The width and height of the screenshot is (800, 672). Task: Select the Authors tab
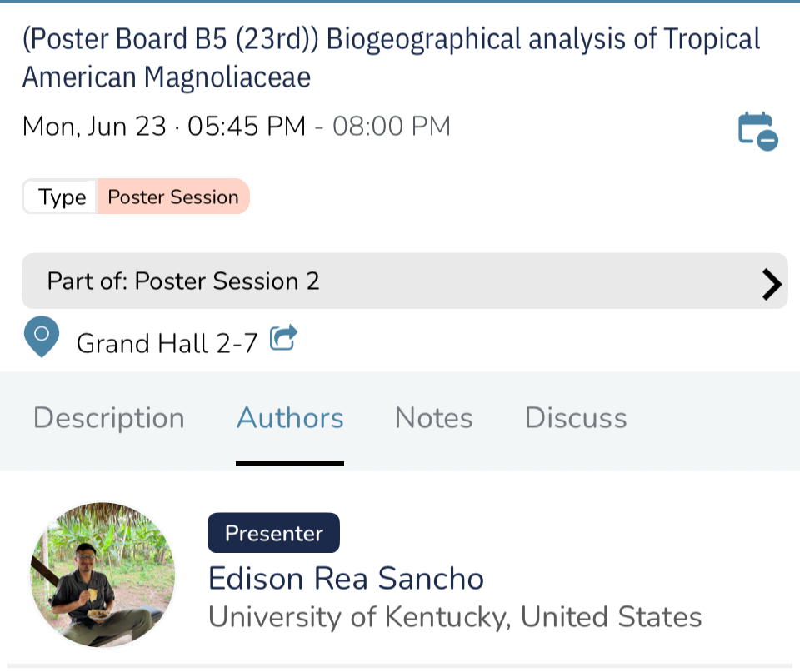[x=290, y=418]
